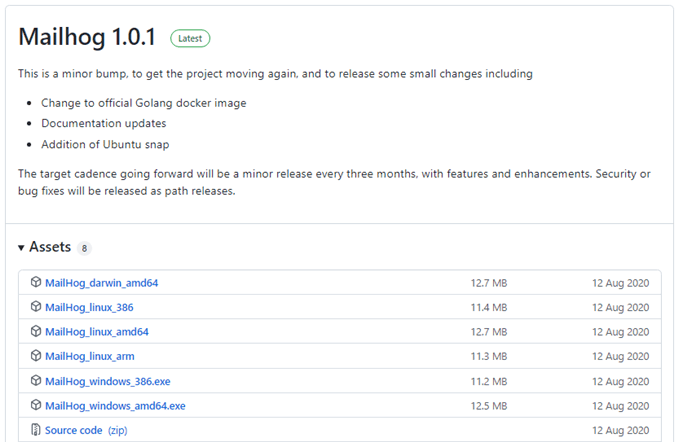700x442 pixels.
Task: Click the 11.3 MB size of MailHog_linux_arm
Action: (489, 357)
